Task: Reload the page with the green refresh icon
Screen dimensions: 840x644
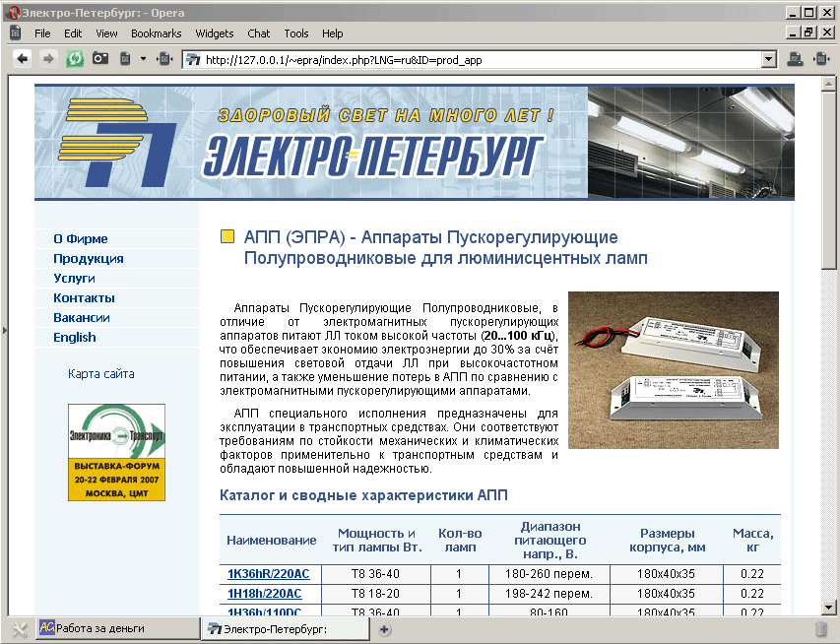Action: pyautogui.click(x=75, y=58)
